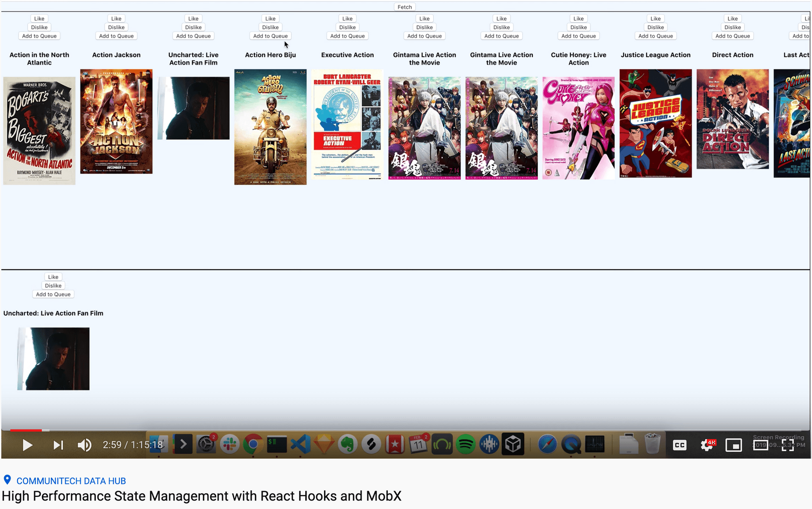This screenshot has width=812, height=509.
Task: Open the Trash in the dock
Action: point(652,444)
